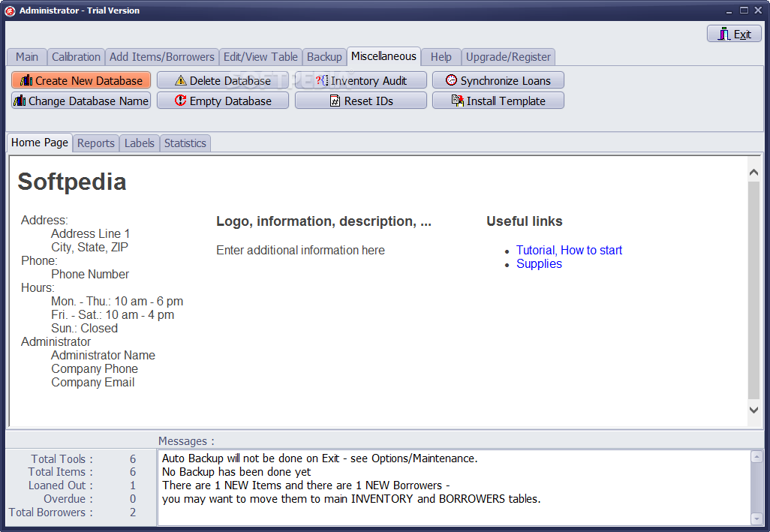
Task: Click the home page scroll up arrow
Action: [753, 173]
